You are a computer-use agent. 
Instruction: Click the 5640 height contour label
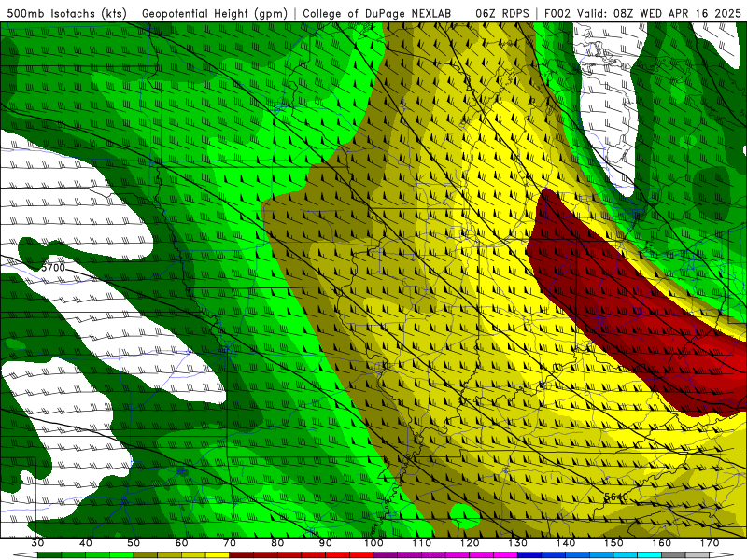pos(615,497)
